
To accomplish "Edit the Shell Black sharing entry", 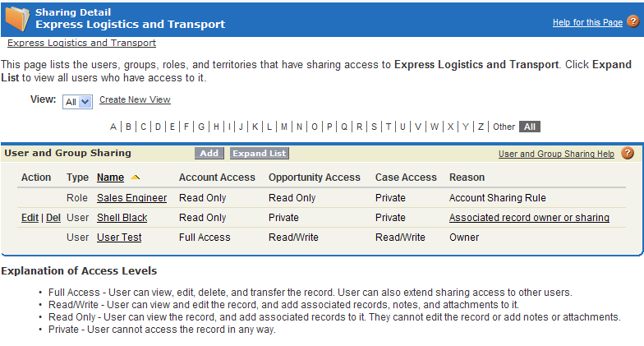I will point(30,218).
